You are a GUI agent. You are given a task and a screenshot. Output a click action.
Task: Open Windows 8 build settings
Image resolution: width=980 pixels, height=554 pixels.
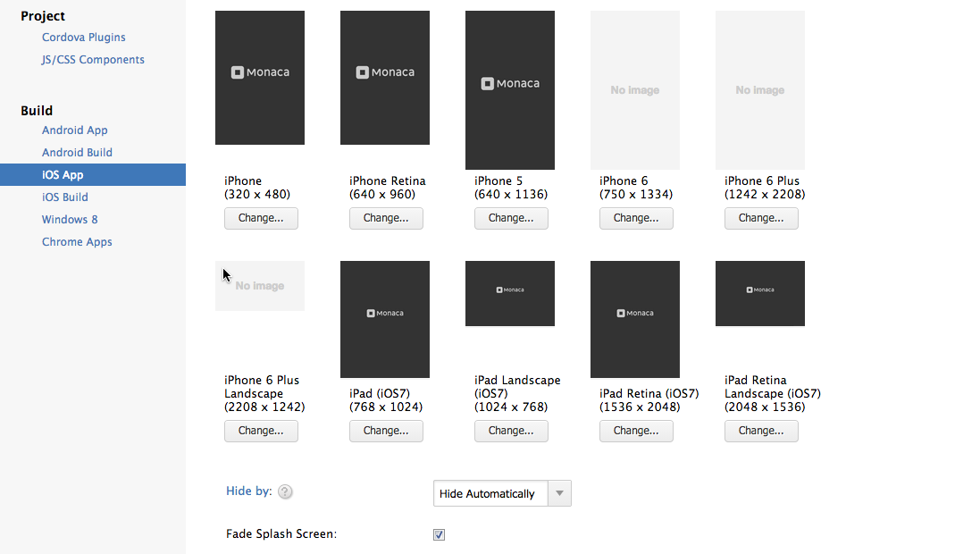(x=70, y=220)
